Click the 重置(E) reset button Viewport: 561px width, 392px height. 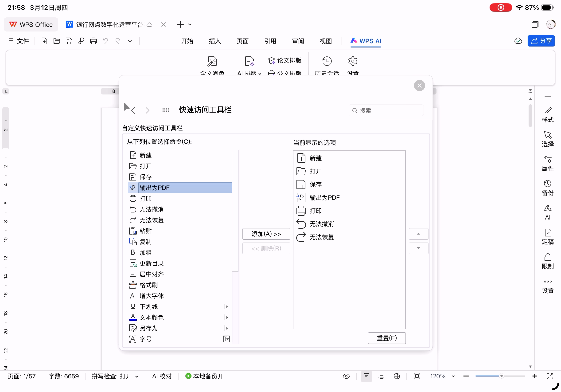(386, 338)
